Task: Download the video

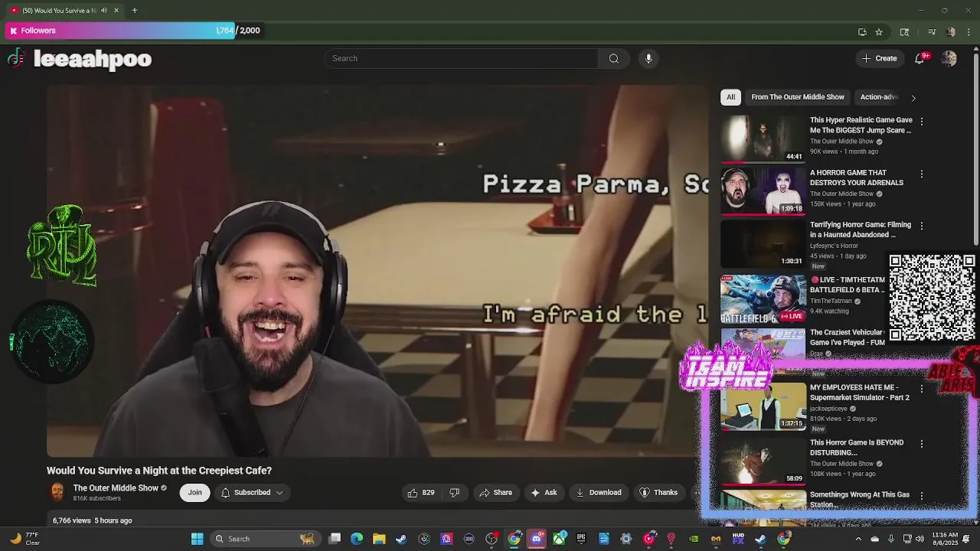Action: pyautogui.click(x=599, y=492)
